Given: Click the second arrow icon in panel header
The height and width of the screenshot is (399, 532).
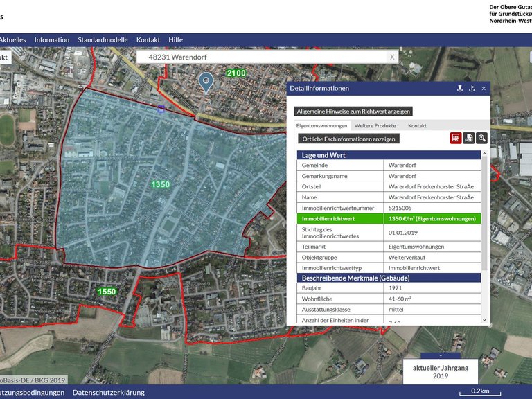Looking at the screenshot, I should click(471, 89).
